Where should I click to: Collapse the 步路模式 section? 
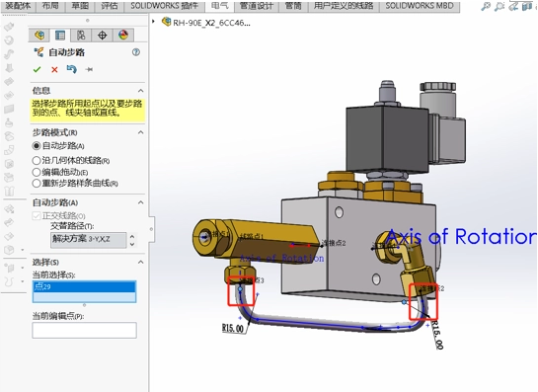[141, 132]
